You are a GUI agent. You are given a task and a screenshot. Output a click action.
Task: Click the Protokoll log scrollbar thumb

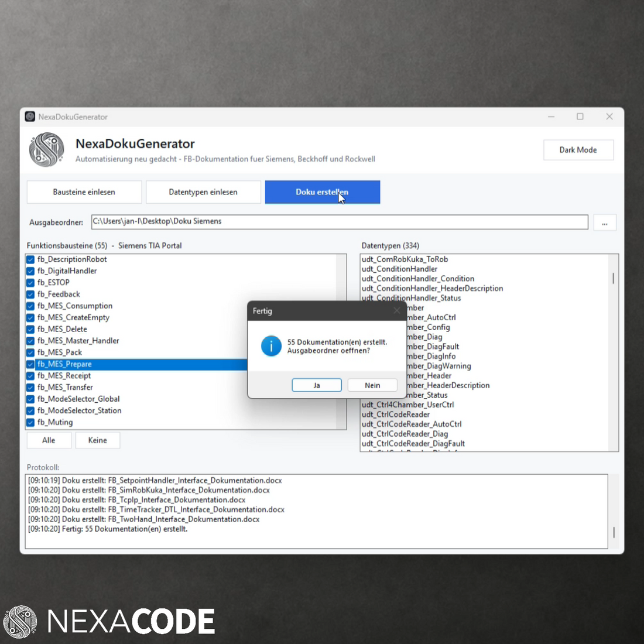pos(614,532)
